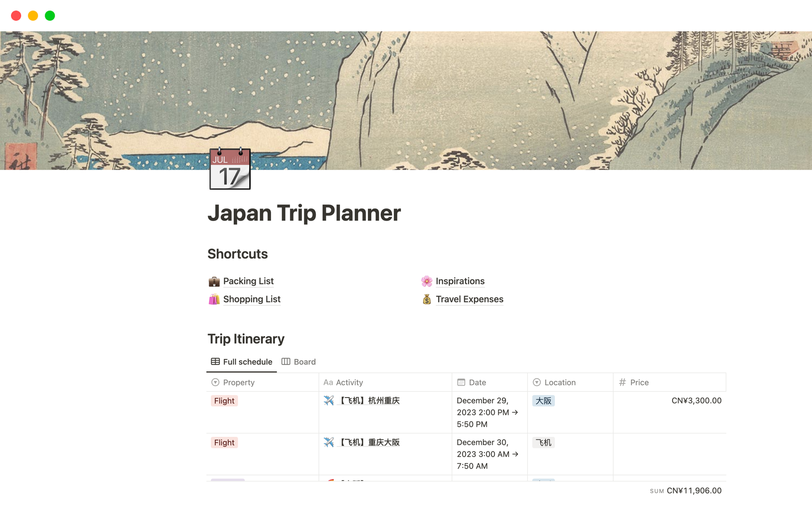Click the Aa icon in the Activity column header
This screenshot has width=812, height=508.
tap(328, 382)
